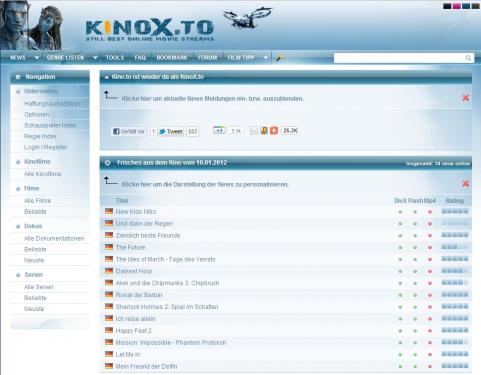This screenshot has width=481, height=375.
Task: Open Und dann der Regen
Action: [x=144, y=224]
